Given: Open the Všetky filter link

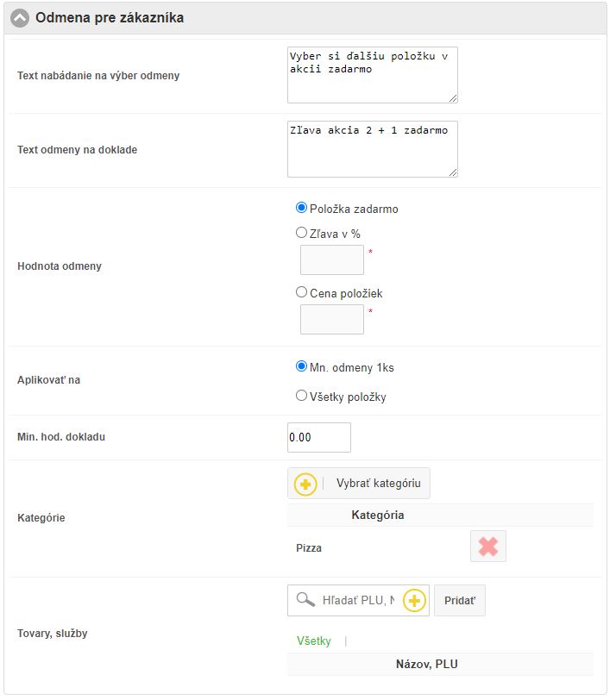Looking at the screenshot, I should 314,641.
